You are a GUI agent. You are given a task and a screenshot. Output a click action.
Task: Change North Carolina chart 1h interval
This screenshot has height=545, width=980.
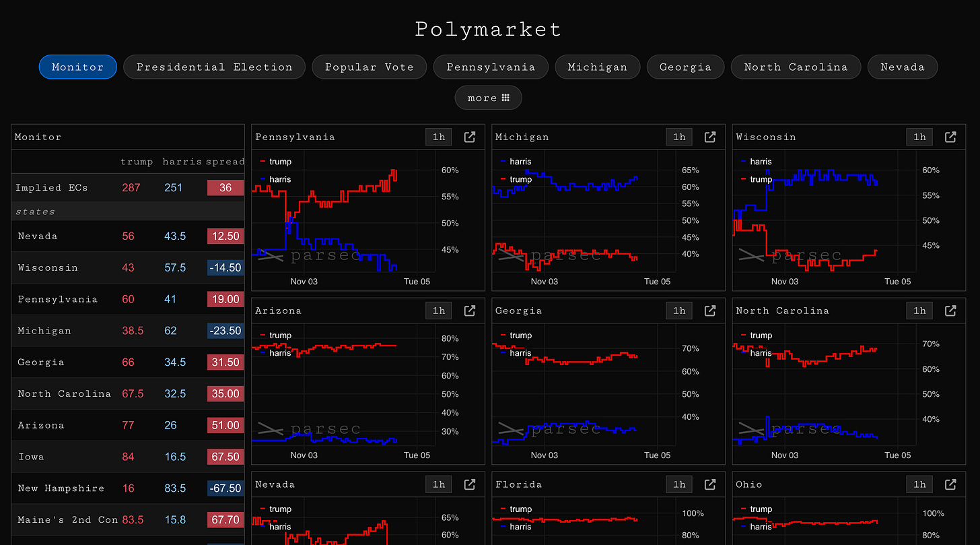[919, 311]
